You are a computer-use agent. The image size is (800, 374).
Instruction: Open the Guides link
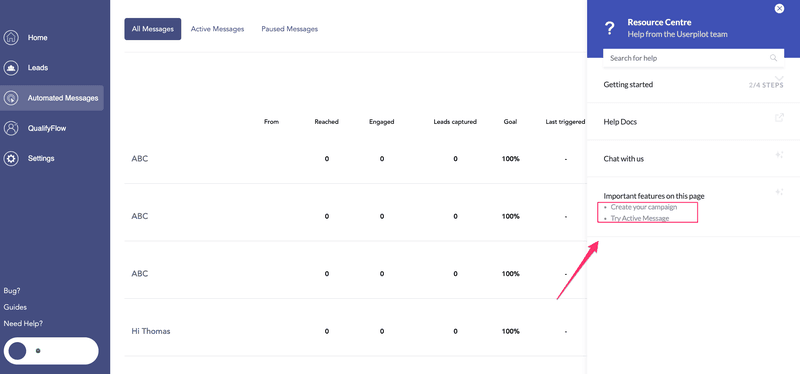tap(15, 307)
